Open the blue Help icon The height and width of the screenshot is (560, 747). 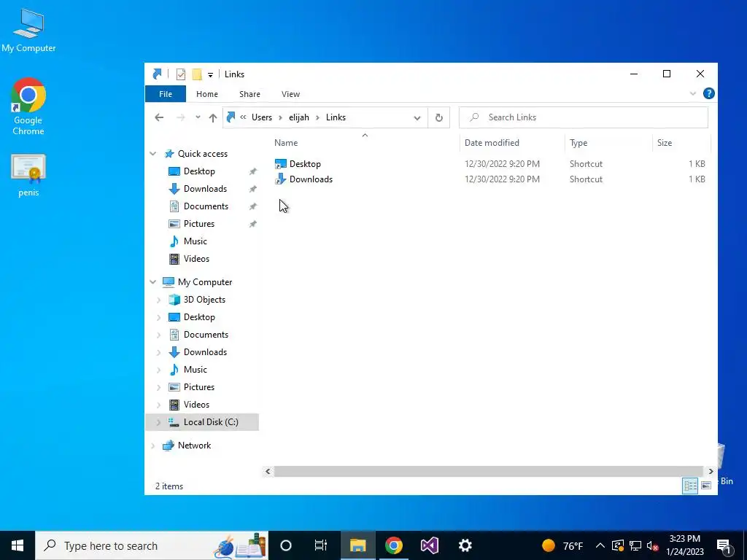[x=709, y=93]
